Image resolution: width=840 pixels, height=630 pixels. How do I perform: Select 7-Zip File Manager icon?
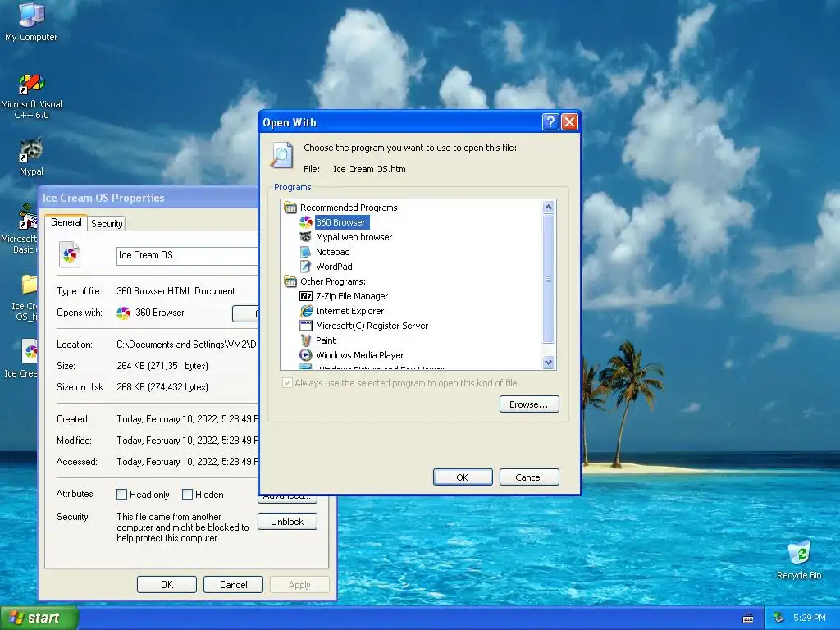[306, 296]
